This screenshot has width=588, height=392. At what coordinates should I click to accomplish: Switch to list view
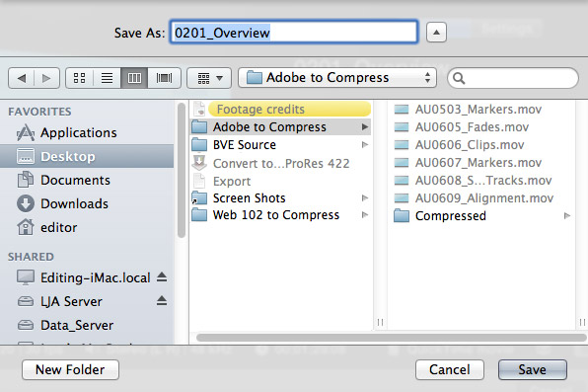pos(107,78)
